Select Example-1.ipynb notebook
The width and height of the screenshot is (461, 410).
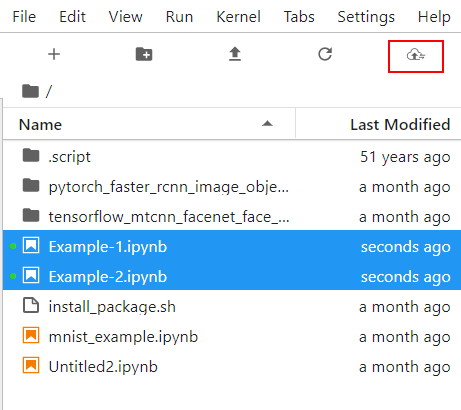(232, 247)
